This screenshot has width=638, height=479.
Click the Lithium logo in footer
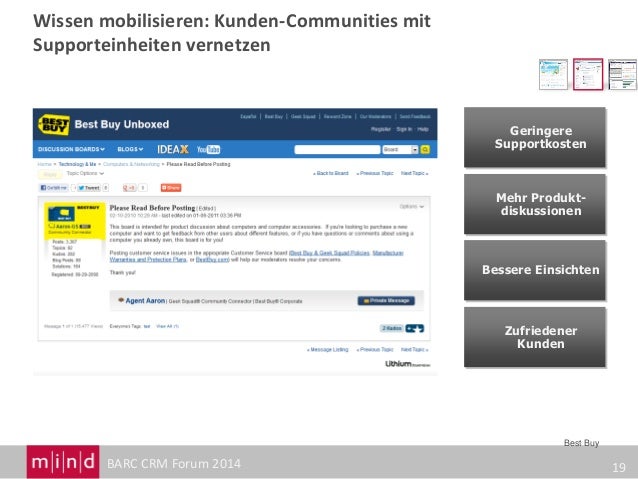[x=407, y=364]
